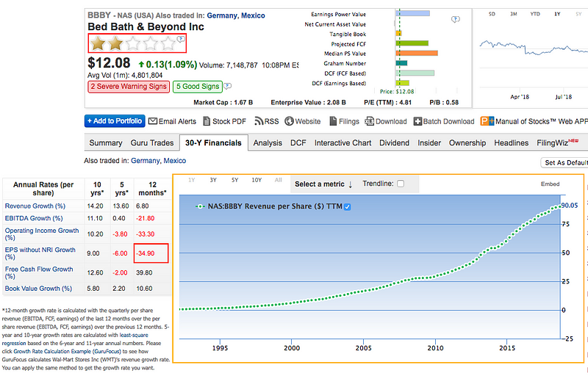Open EPS without NRI Growth (%) link
This screenshot has height=376, width=588.
coord(40,253)
